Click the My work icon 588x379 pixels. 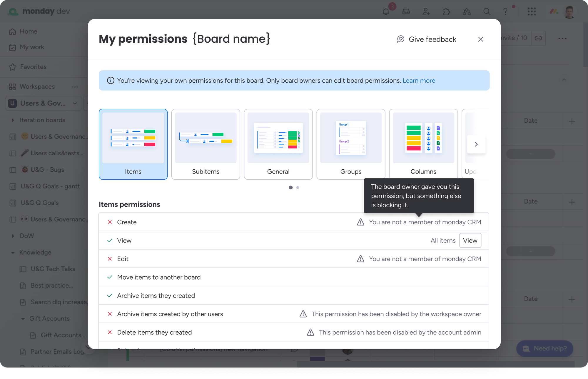(12, 47)
